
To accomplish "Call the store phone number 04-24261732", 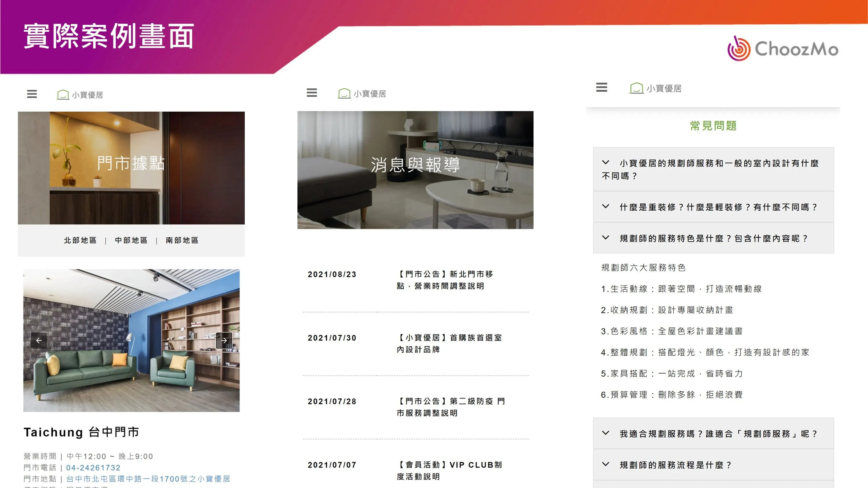I will (93, 467).
